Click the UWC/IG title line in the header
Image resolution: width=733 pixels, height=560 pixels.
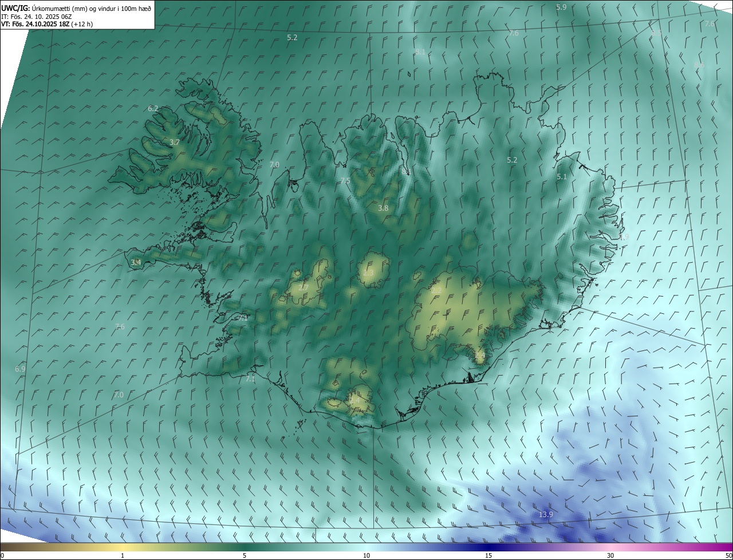(x=77, y=8)
